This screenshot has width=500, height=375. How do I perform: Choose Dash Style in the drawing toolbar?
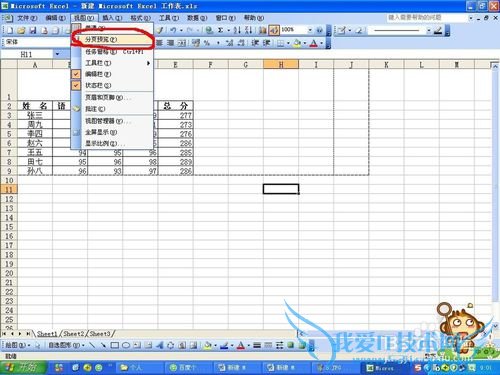coord(268,345)
